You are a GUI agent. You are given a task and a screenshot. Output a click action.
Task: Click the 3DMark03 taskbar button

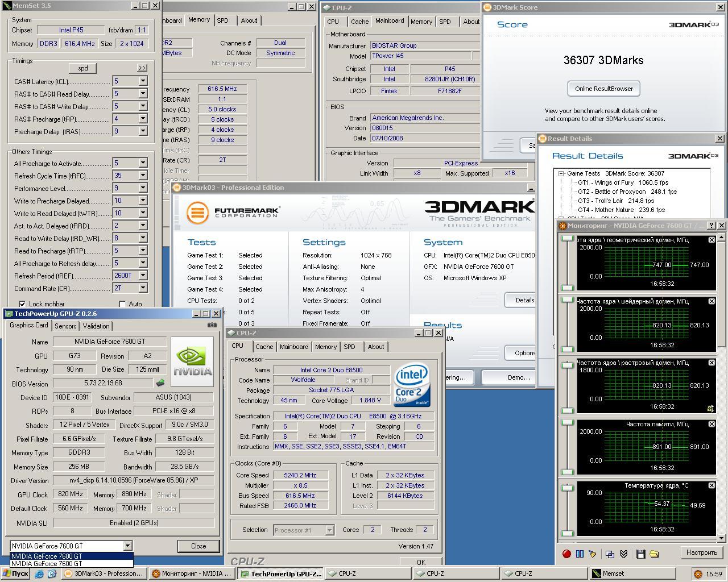pyautogui.click(x=104, y=574)
